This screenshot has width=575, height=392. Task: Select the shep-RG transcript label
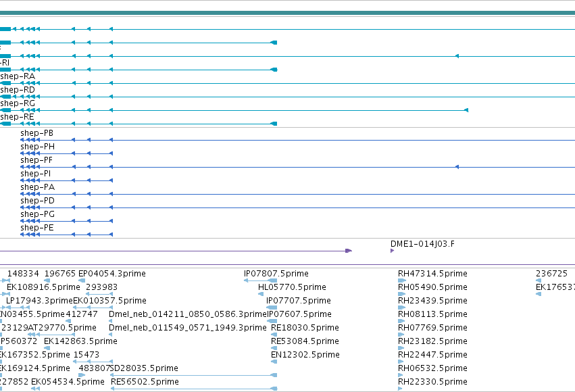(x=18, y=103)
